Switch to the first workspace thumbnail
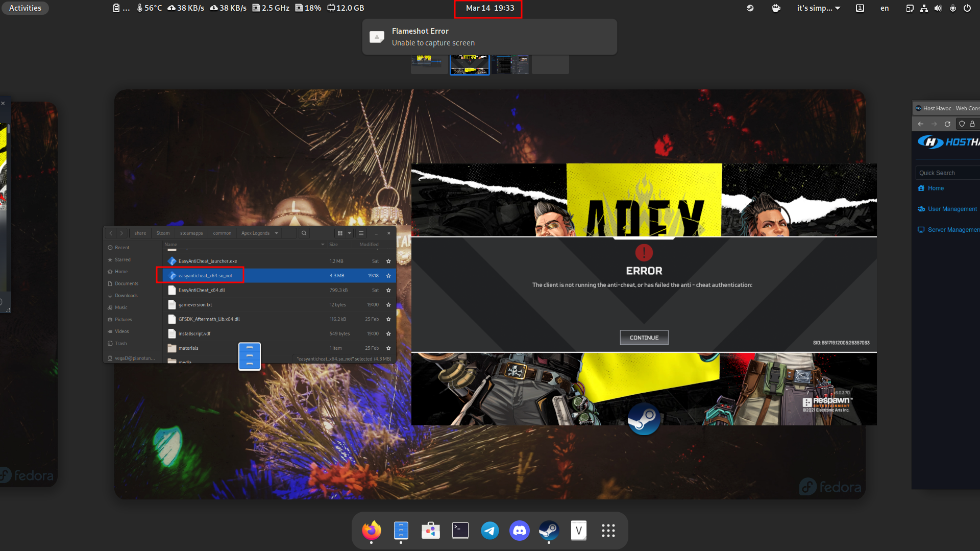The image size is (980, 551). (429, 65)
